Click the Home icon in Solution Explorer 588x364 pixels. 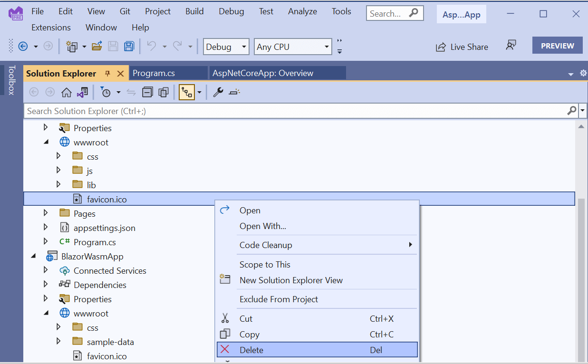pyautogui.click(x=67, y=92)
